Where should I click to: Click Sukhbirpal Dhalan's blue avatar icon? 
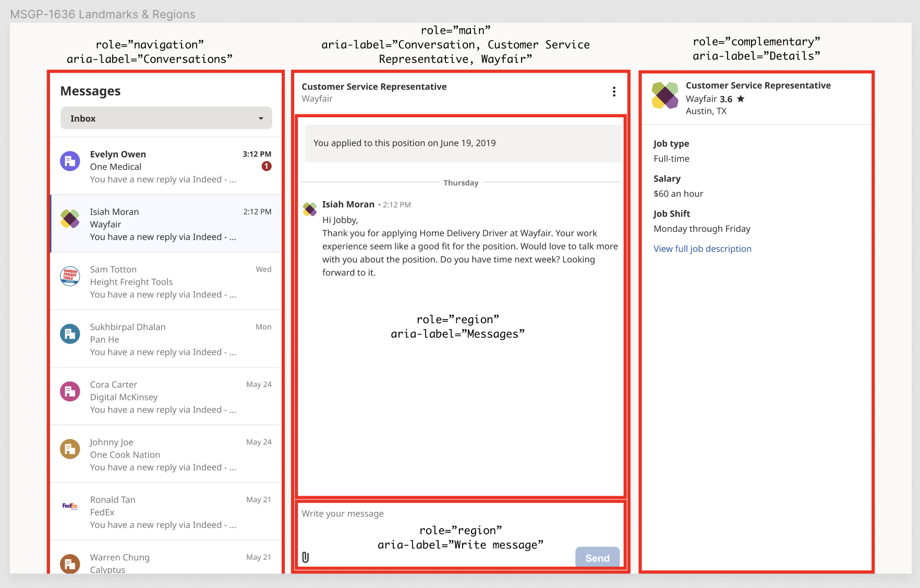tap(70, 334)
